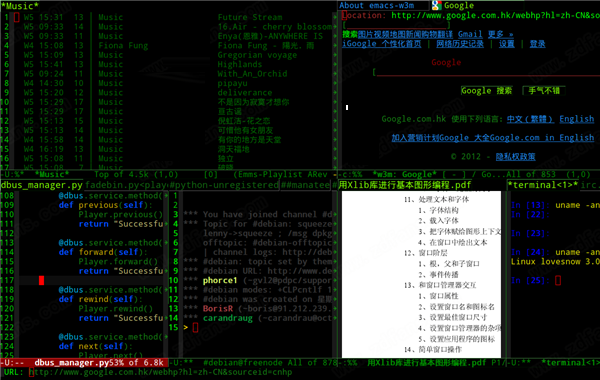The width and height of the screenshot is (600, 380).
Task: Switch to the dbus_manager.py buffer tab
Action: 41,185
